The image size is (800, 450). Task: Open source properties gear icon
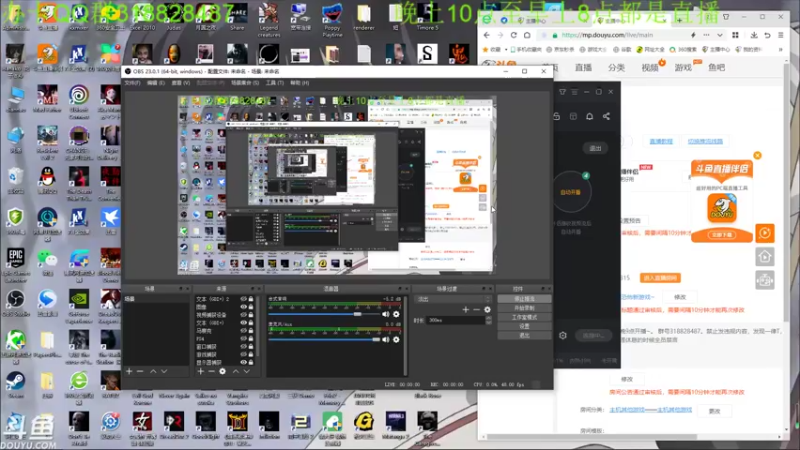[x=222, y=371]
